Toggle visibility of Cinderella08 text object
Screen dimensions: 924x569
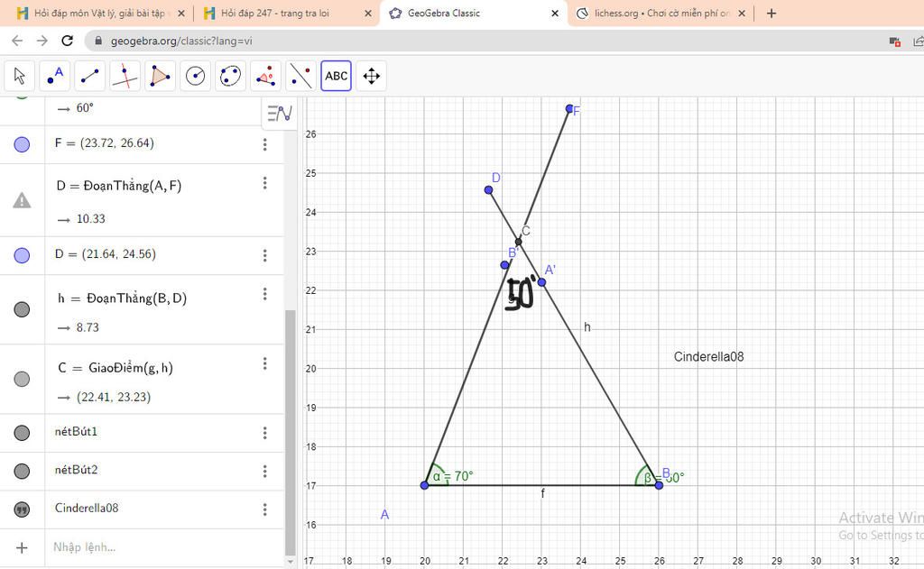pyautogui.click(x=22, y=509)
